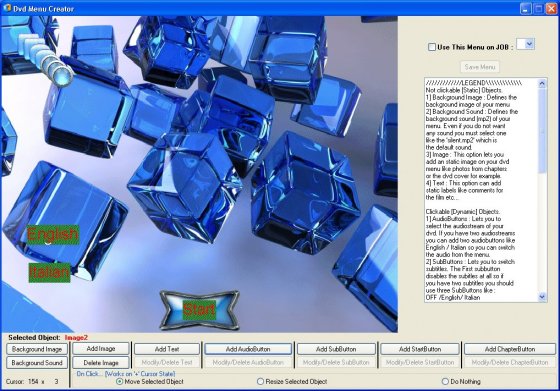Click the Background Image button

(x=37, y=349)
